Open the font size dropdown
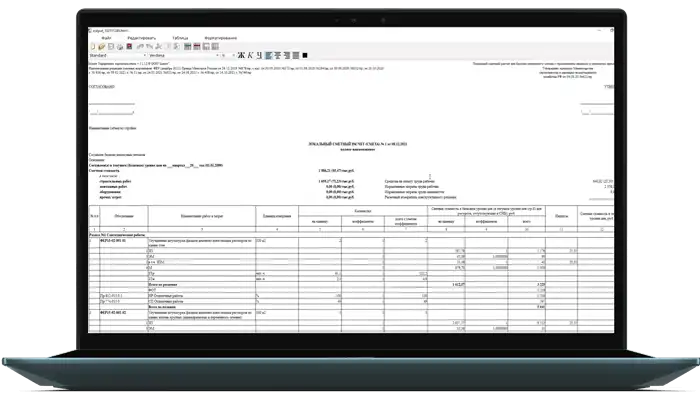Viewport: 700px width, 400px height. [225, 54]
